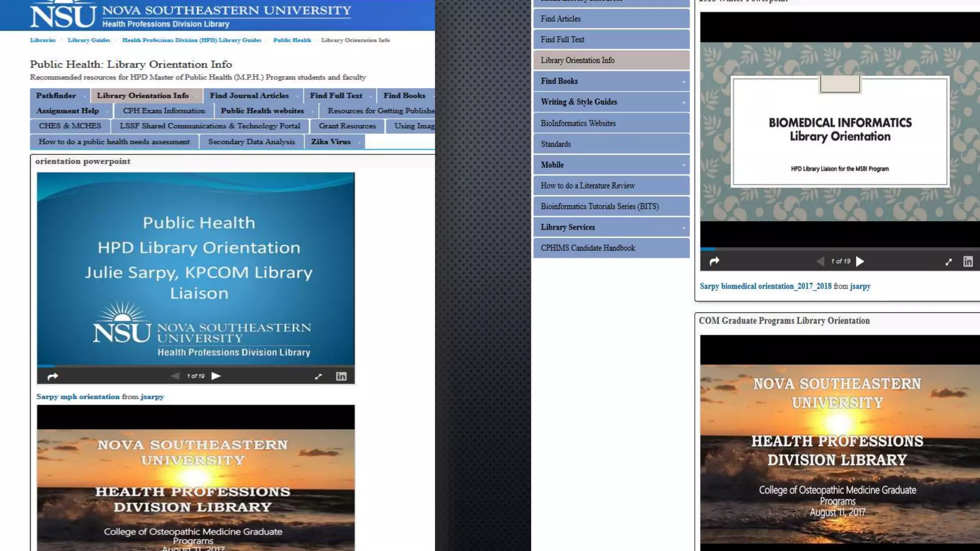
Task: Expand Biomedical Informatics slideshow to fullscreen
Action: point(948,262)
